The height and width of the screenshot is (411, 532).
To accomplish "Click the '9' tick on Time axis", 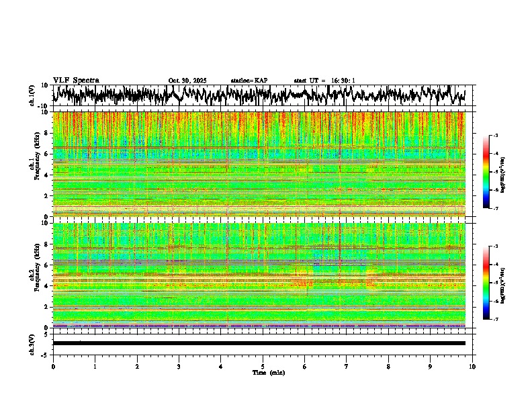I will [430, 367].
